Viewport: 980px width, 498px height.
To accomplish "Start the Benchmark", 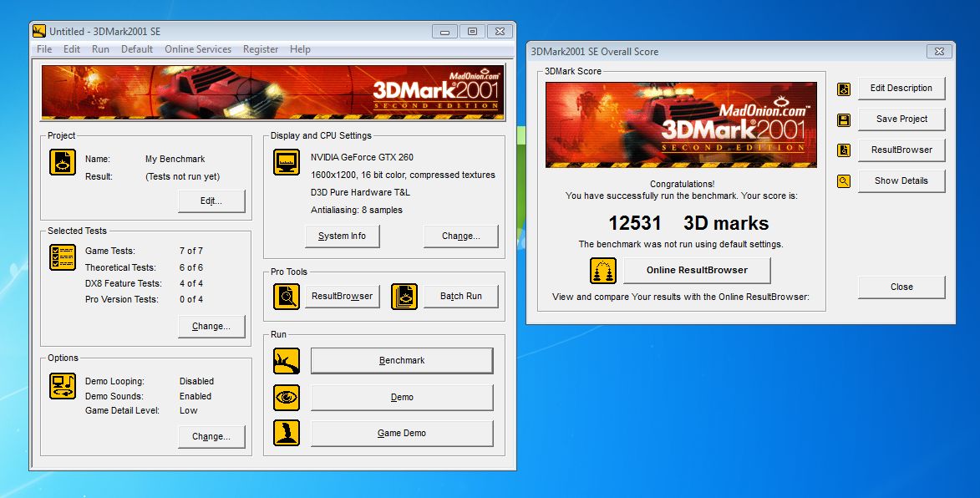I will coord(402,360).
